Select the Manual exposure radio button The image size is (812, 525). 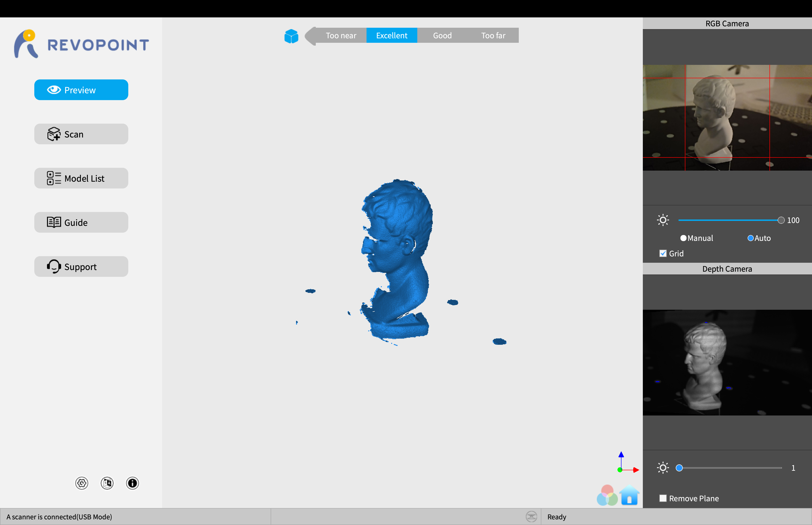[683, 238]
